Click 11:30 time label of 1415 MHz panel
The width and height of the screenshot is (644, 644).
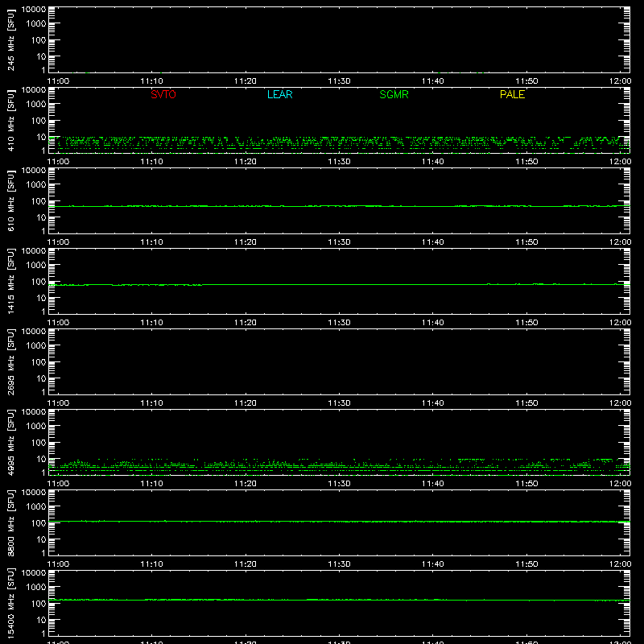click(339, 323)
